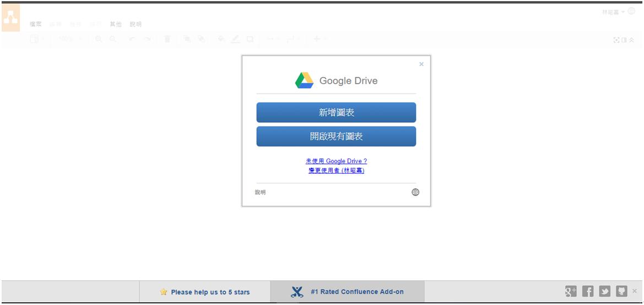Click the zoom out magnifier icon
The height and width of the screenshot is (305, 644).
[x=112, y=39]
